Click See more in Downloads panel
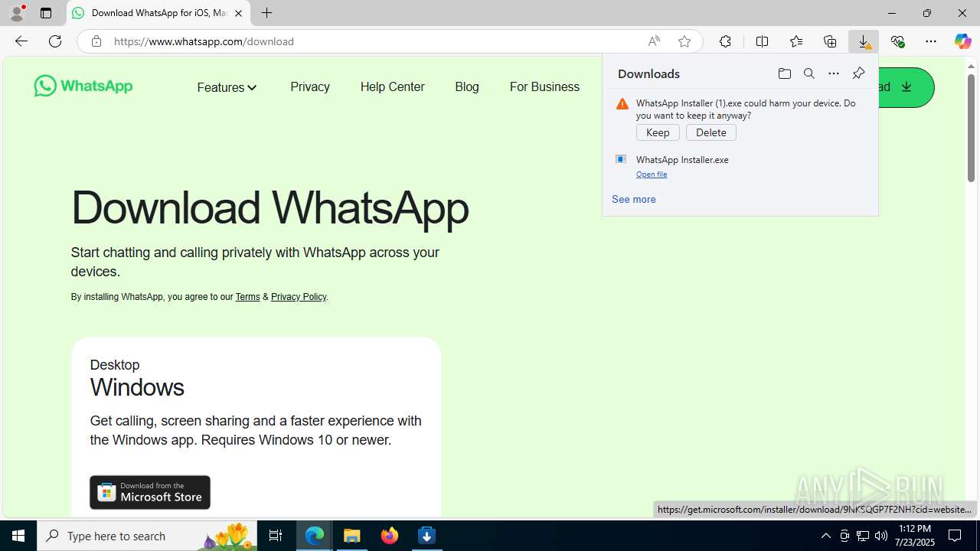980x551 pixels. tap(634, 199)
